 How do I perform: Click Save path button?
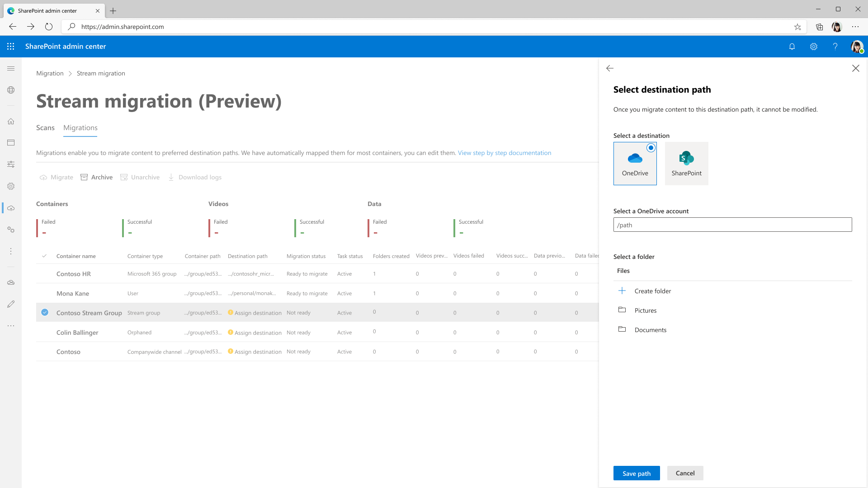(x=637, y=473)
